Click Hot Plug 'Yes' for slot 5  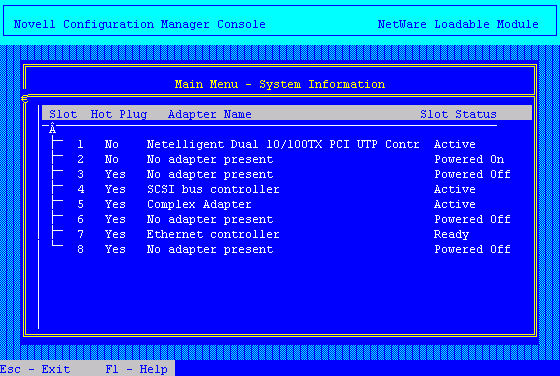pyautogui.click(x=115, y=204)
